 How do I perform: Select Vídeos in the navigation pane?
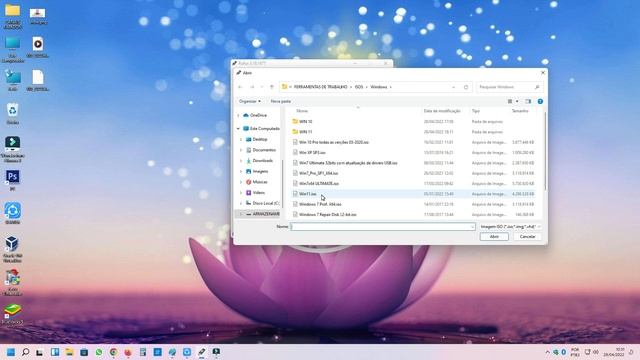(x=258, y=193)
